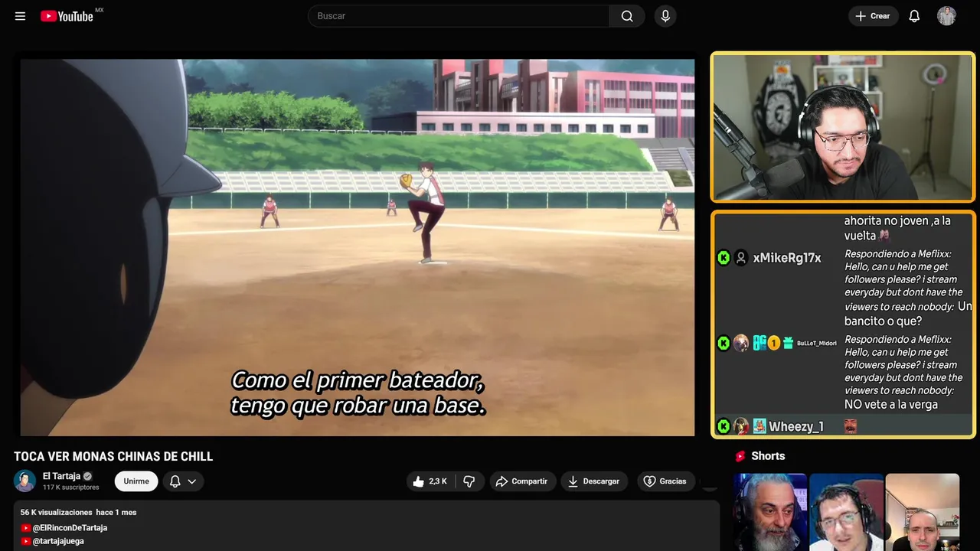The height and width of the screenshot is (551, 980).
Task: Click the Gracias thanks button
Action: [x=665, y=481]
